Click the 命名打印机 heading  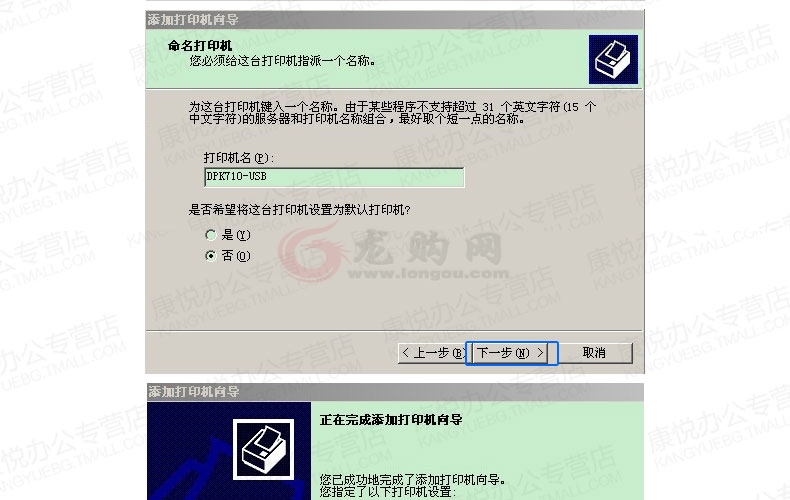tap(200, 46)
